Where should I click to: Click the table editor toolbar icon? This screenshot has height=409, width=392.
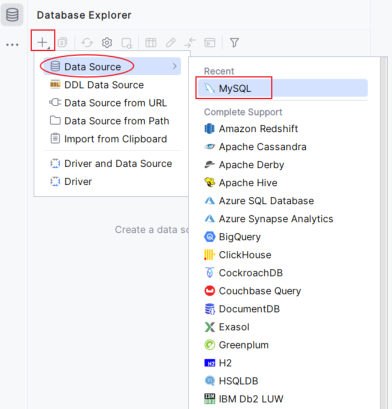(x=151, y=42)
